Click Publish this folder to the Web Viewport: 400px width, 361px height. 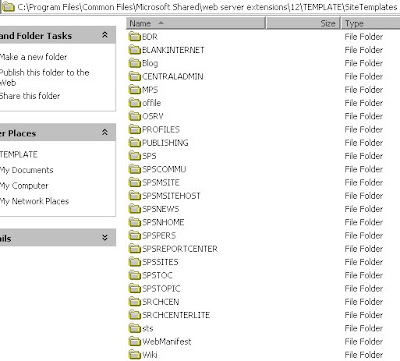pos(44,77)
